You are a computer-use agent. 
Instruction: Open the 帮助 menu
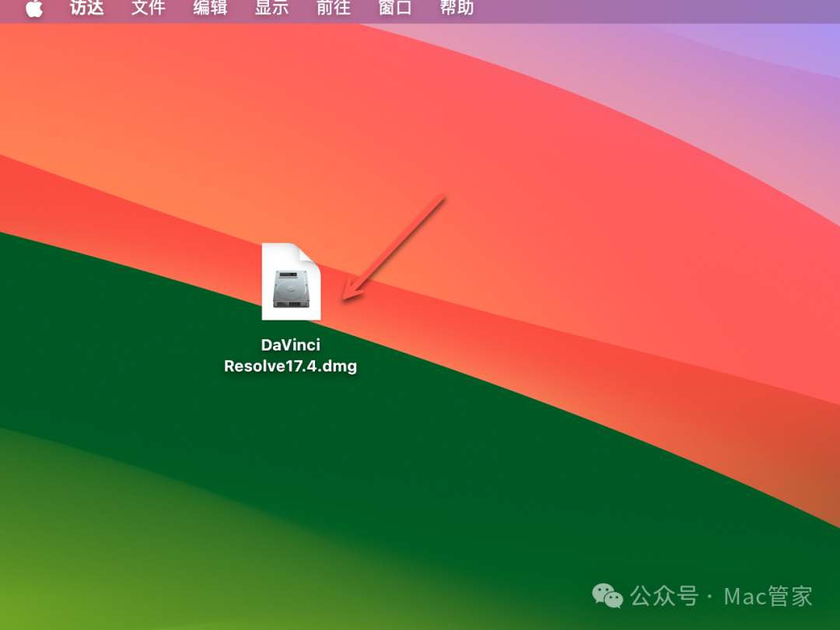pos(457,8)
